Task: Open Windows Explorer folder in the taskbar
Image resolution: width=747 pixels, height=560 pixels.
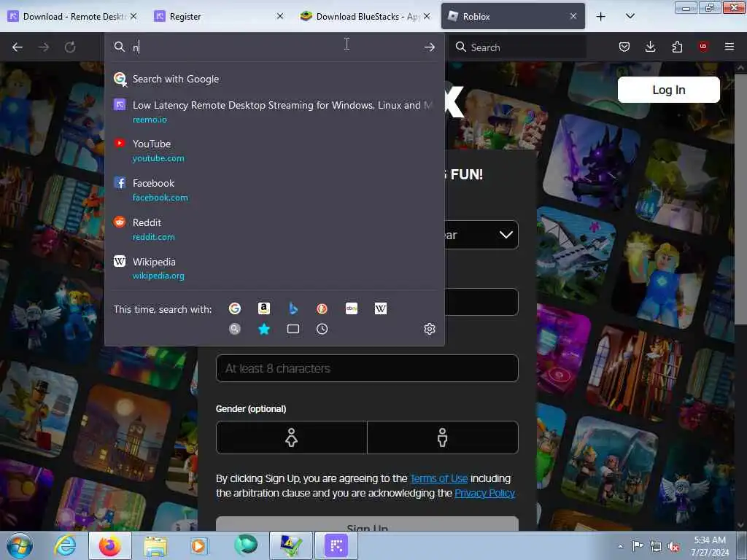Action: (155, 545)
